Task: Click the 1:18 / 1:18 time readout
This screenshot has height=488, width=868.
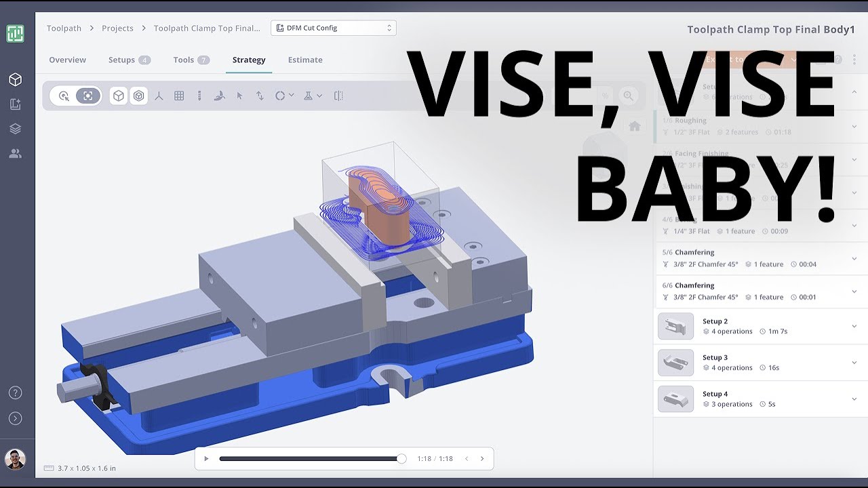Action: (435, 459)
